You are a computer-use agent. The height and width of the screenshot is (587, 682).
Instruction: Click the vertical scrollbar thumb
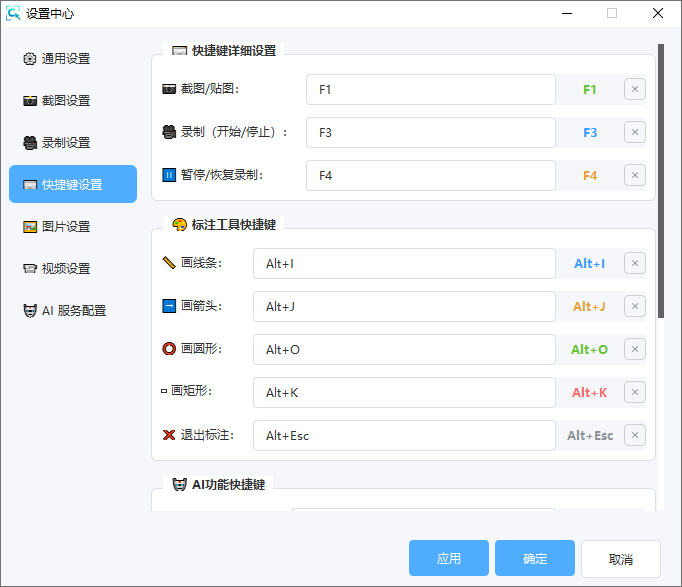click(x=661, y=181)
